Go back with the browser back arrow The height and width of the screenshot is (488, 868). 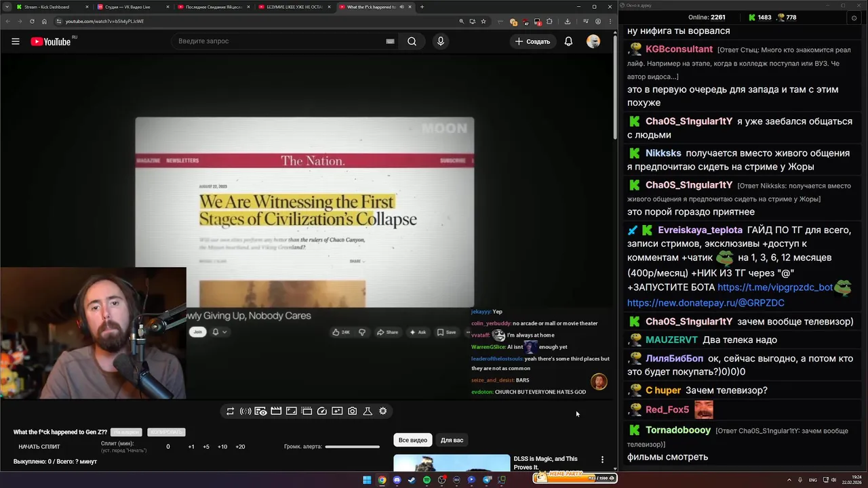coord(7,21)
